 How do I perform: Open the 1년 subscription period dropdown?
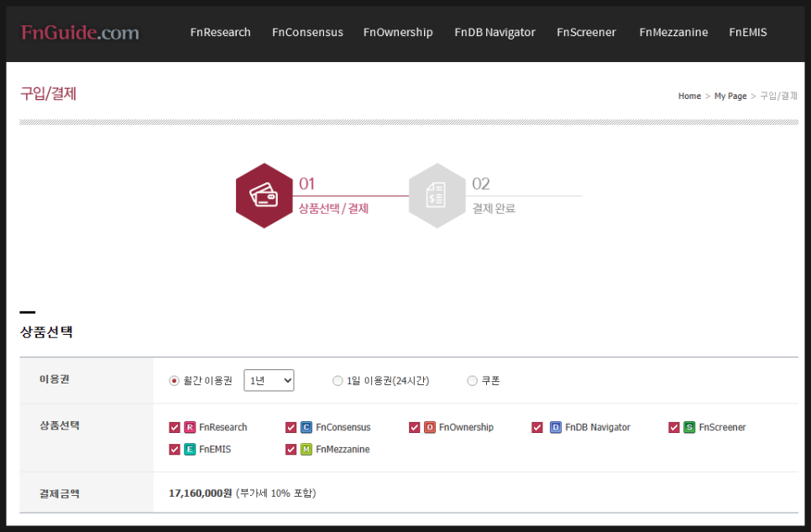tap(269, 380)
